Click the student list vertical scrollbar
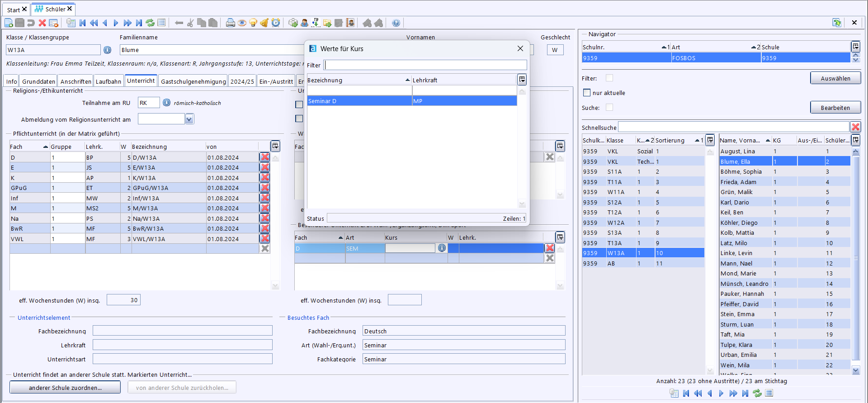 [855, 258]
